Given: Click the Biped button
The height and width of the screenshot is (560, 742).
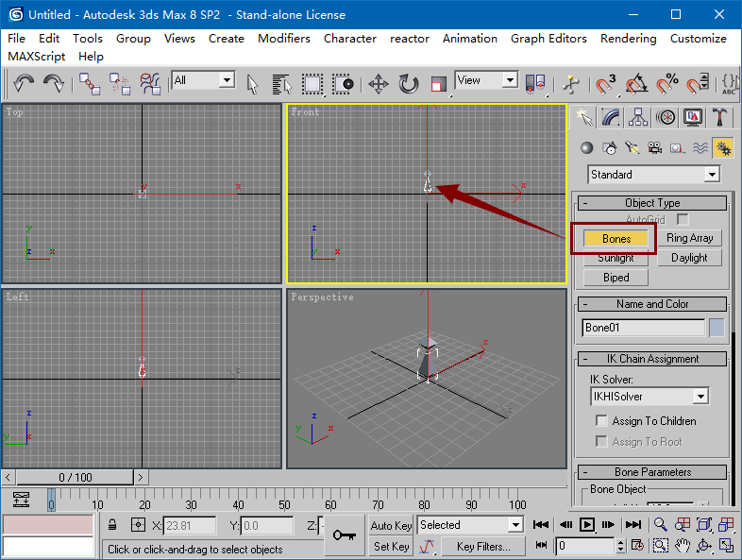Looking at the screenshot, I should tap(616, 278).
